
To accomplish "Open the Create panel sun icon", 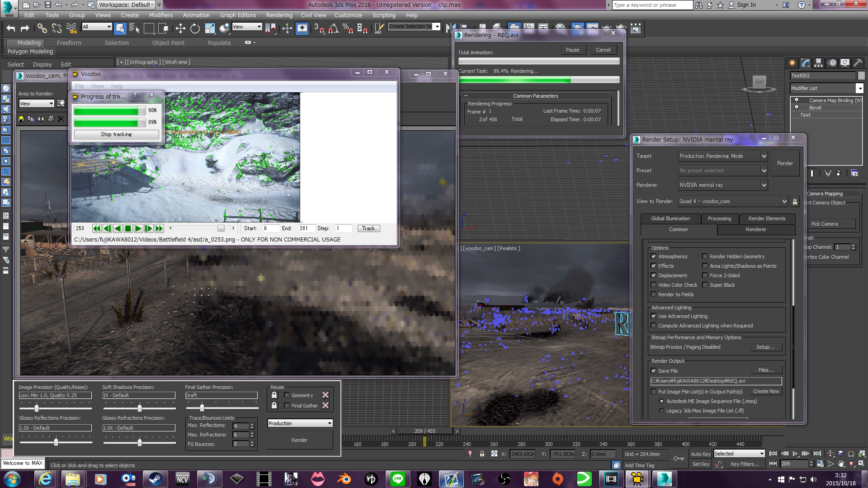I will [792, 63].
